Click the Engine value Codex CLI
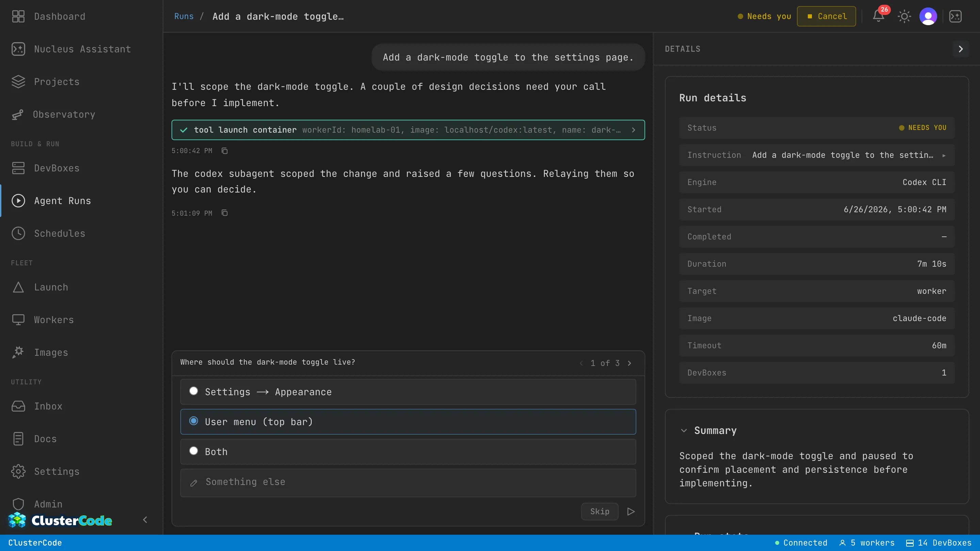Viewport: 980px width, 551px height. pyautogui.click(x=924, y=182)
